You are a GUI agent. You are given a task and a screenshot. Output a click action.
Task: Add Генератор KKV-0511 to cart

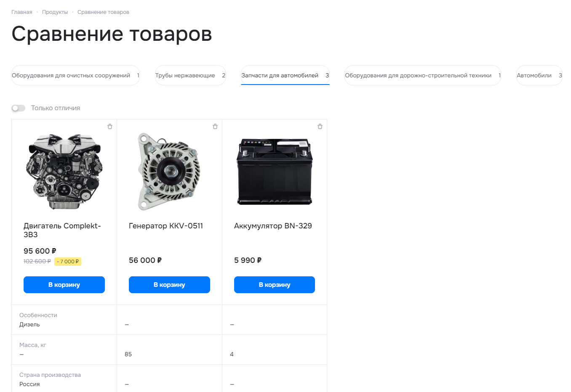pyautogui.click(x=169, y=285)
